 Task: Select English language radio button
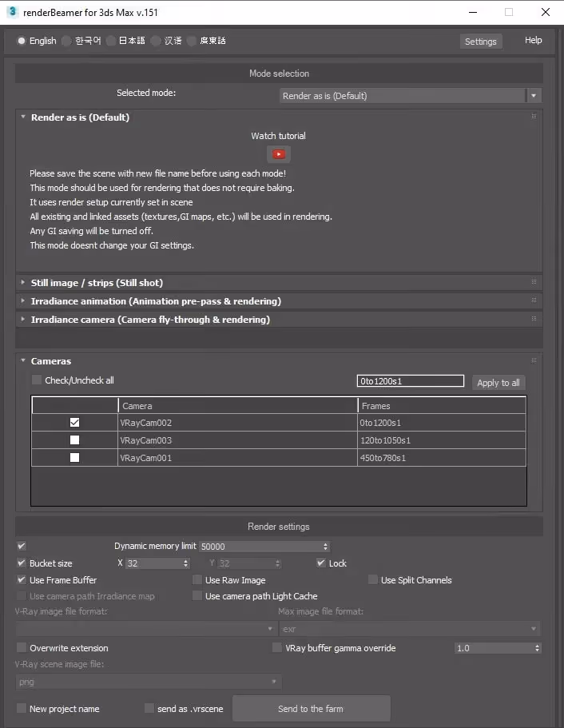pos(22,41)
